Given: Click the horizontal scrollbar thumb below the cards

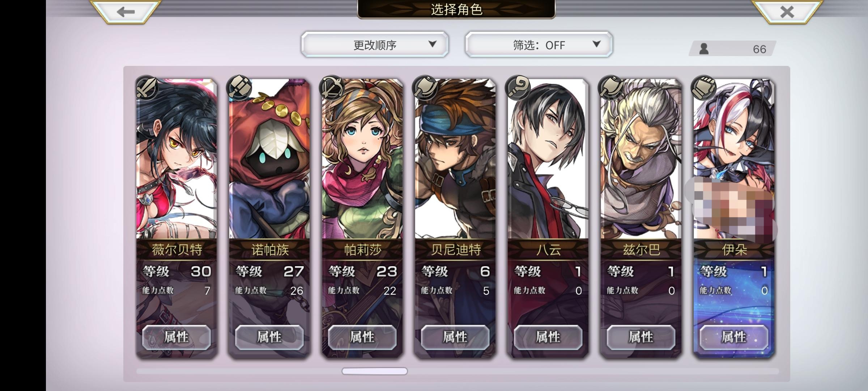Looking at the screenshot, I should pyautogui.click(x=375, y=371).
